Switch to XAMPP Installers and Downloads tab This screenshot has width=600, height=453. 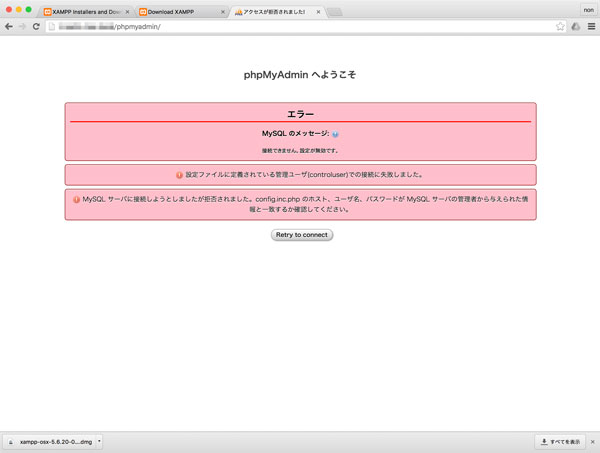click(86, 12)
